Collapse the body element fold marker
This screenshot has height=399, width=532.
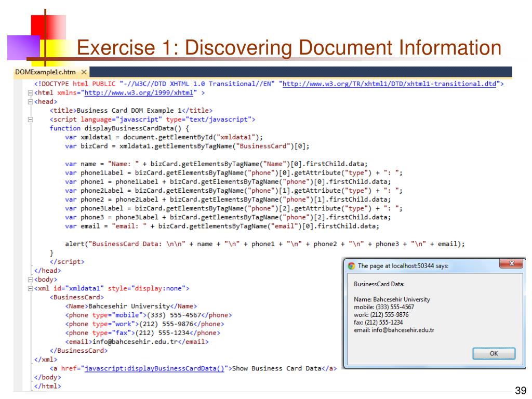30,280
